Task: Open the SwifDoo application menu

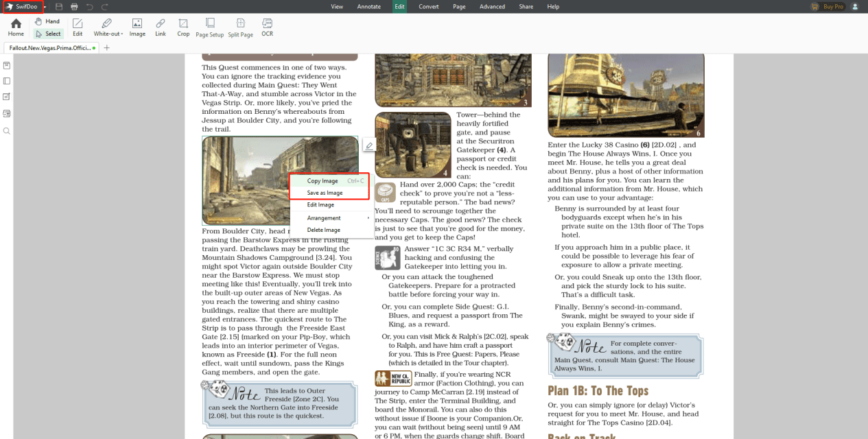Action: 23,7
